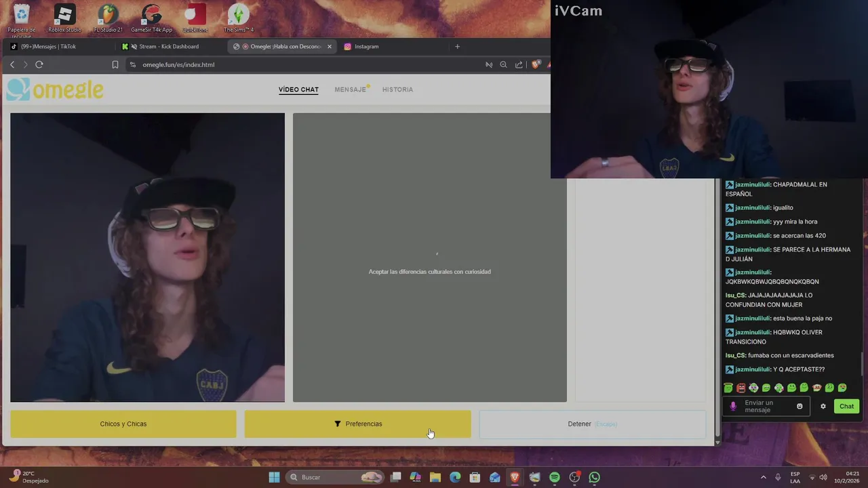Open the HISTORIA tab
868x488 pixels.
[397, 89]
